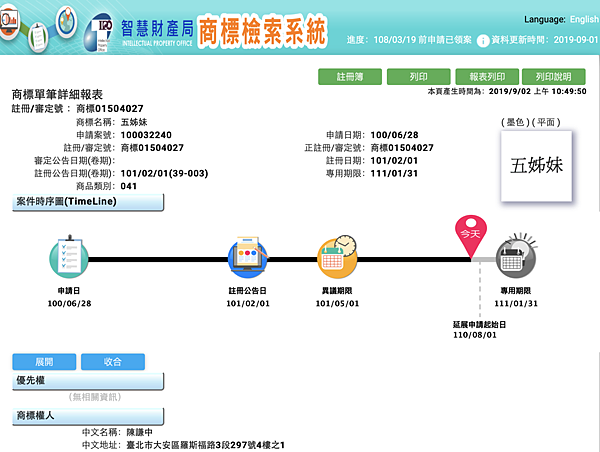The width and height of the screenshot is (600, 452).
Task: Click the opposition period calendar clock icon
Action: pyautogui.click(x=337, y=256)
